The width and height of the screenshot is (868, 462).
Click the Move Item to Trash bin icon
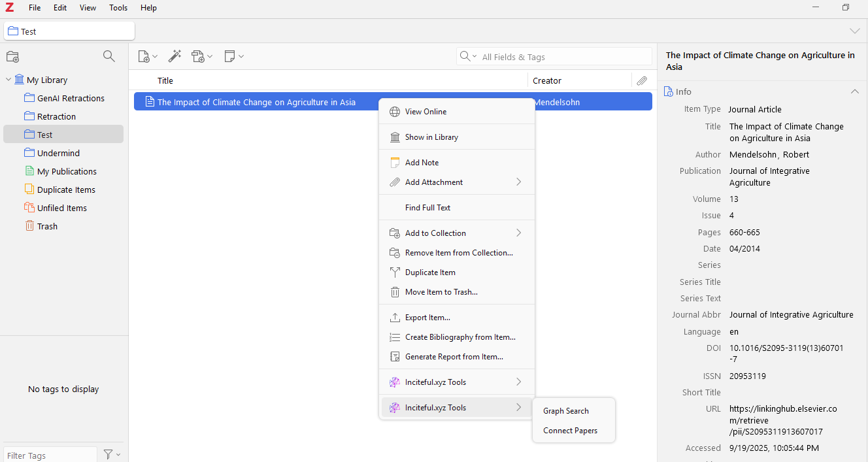coord(395,292)
